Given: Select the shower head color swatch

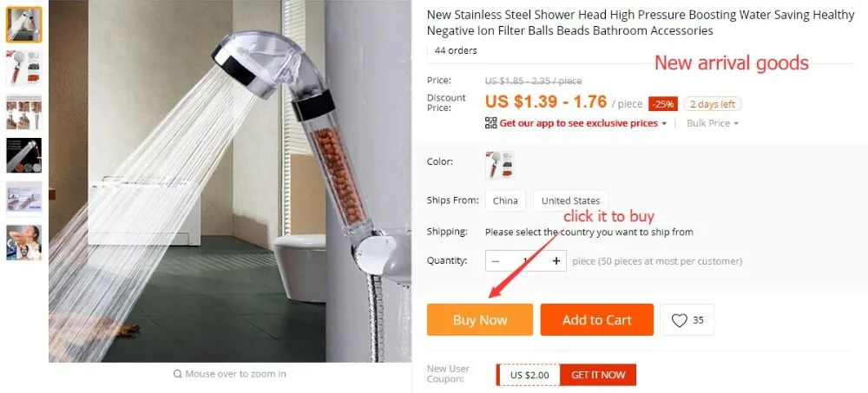Looking at the screenshot, I should click(500, 165).
